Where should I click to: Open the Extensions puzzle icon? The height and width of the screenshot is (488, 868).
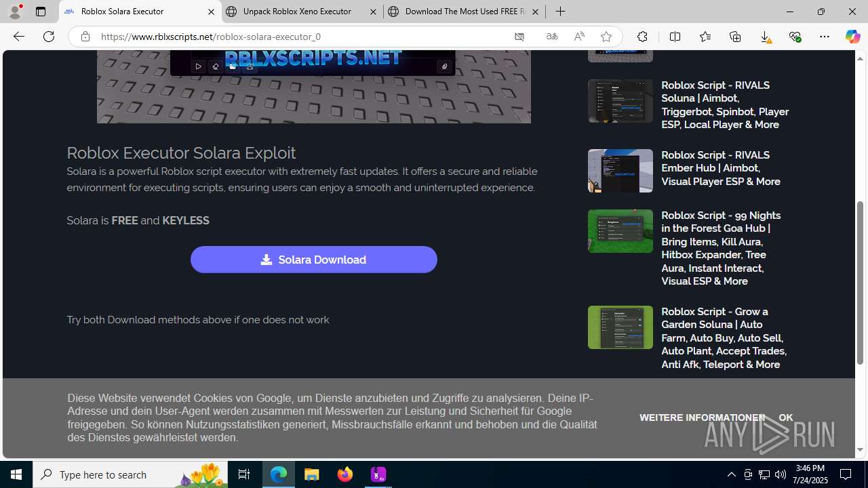(642, 37)
